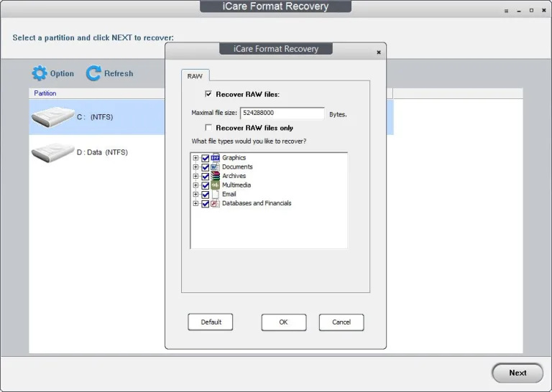
Task: Select Databases and Financials label
Action: [x=257, y=204]
